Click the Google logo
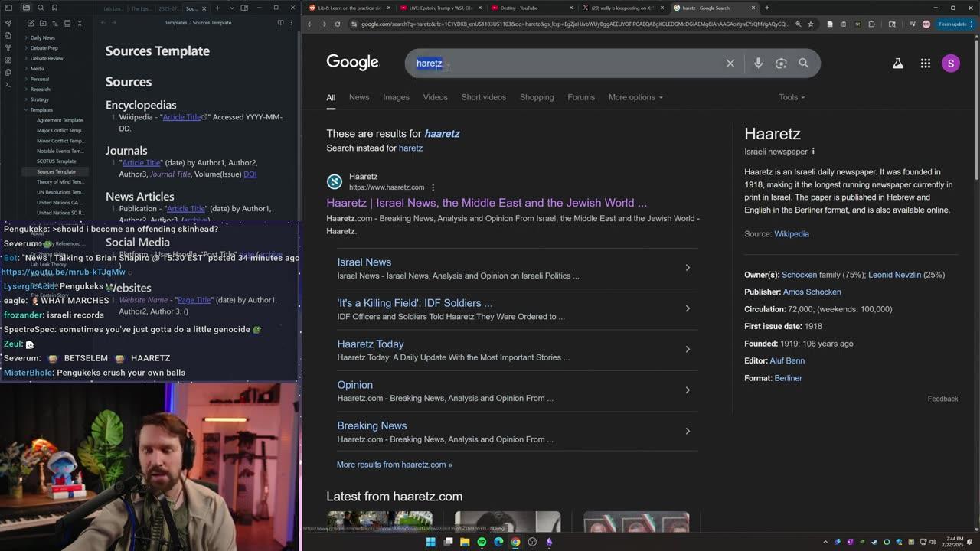 point(352,63)
